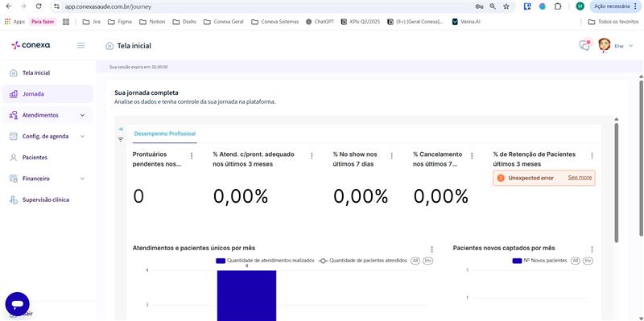Click the user avatar picture
The height and width of the screenshot is (321, 644).
(x=605, y=45)
